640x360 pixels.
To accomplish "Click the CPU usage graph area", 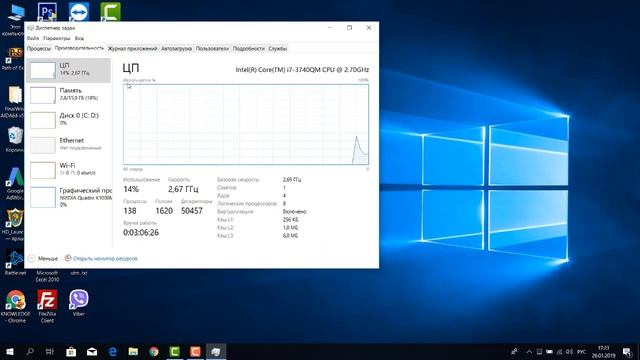I will coord(246,124).
